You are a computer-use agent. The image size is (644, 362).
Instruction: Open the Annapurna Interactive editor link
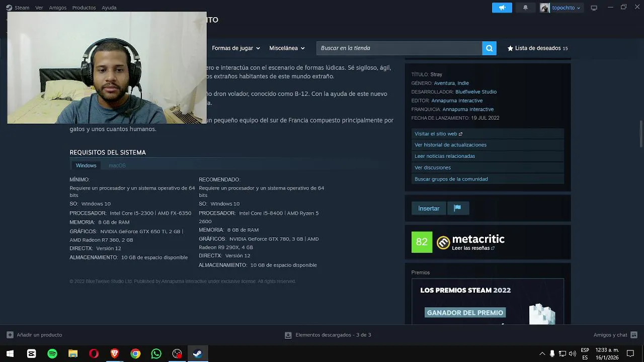457,101
